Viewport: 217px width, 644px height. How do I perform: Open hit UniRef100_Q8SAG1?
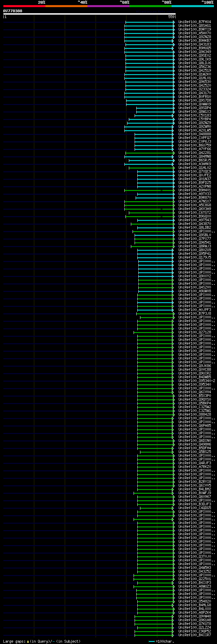click(x=195, y=26)
